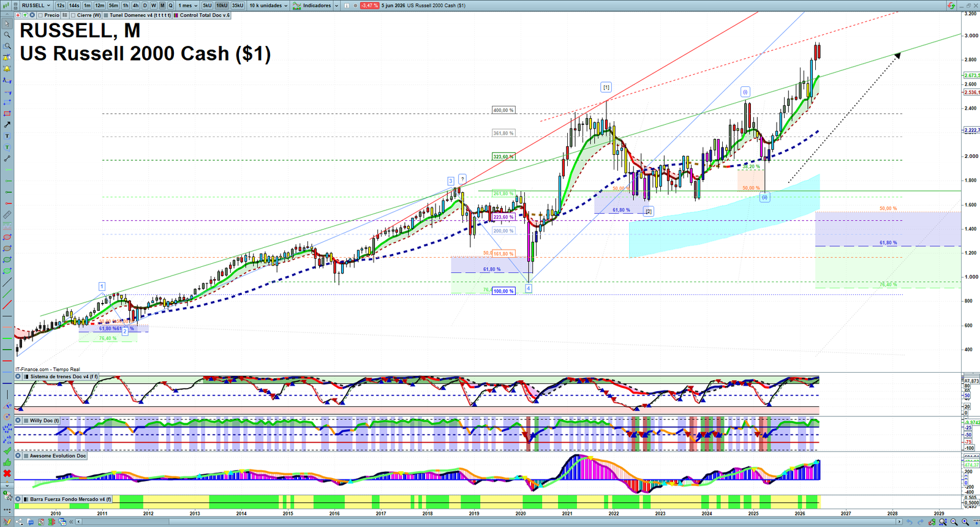This screenshot has width=980, height=527.
Task: Select the red rectangle drawing tool
Action: coord(7,113)
